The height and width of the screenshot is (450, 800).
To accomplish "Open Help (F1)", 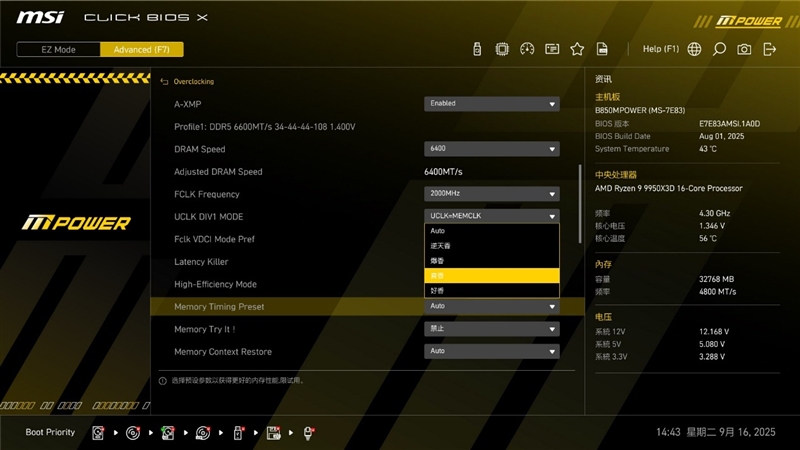I will pyautogui.click(x=661, y=49).
